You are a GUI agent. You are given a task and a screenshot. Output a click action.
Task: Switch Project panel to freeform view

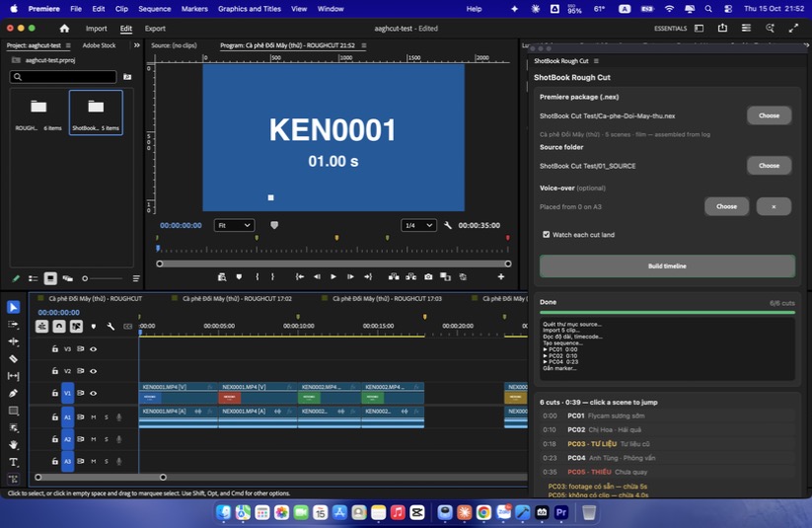click(x=67, y=278)
